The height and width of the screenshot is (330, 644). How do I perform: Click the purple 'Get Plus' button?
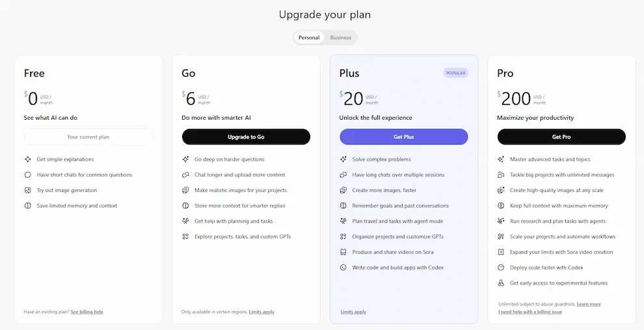click(403, 137)
